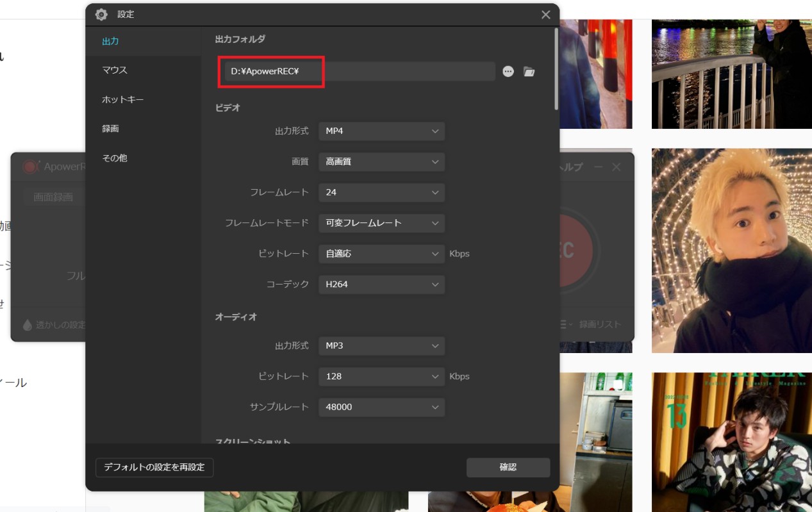Image resolution: width=812 pixels, height=512 pixels.
Task: Open the ヘルプ menu in ApowerREC
Action: tap(571, 167)
